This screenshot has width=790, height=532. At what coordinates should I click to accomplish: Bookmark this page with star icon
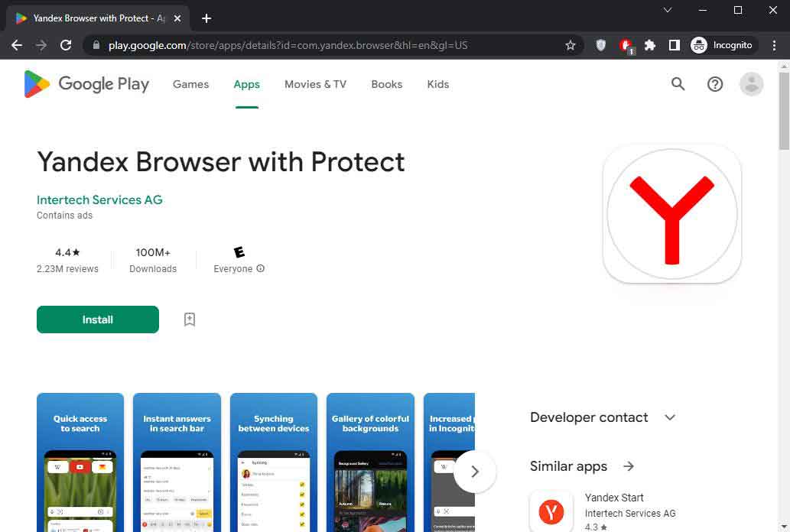coord(571,45)
